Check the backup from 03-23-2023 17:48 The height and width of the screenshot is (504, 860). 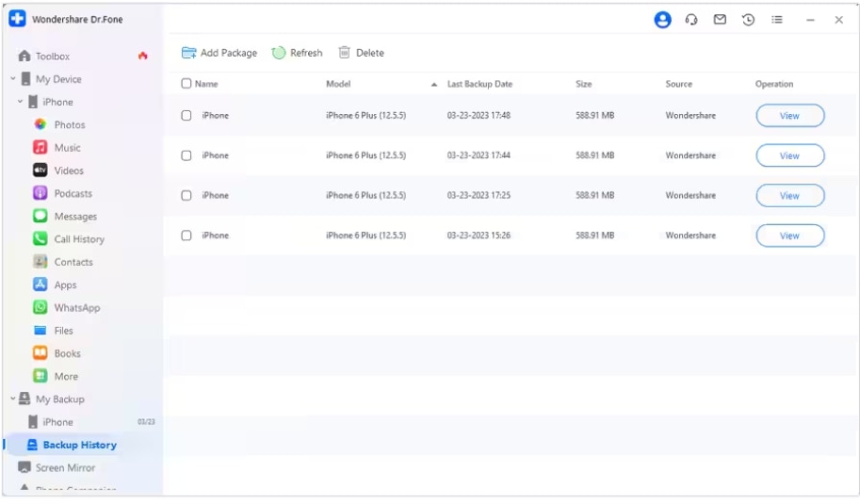187,115
